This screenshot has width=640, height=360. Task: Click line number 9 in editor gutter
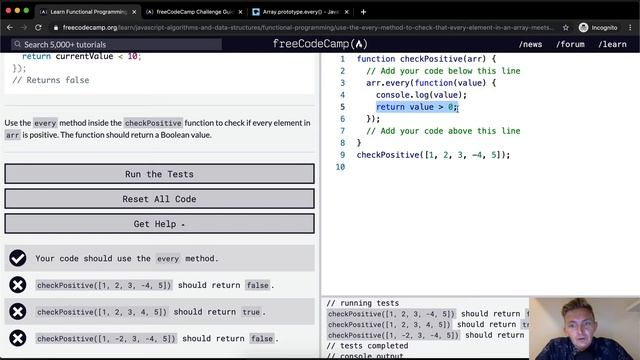point(342,155)
